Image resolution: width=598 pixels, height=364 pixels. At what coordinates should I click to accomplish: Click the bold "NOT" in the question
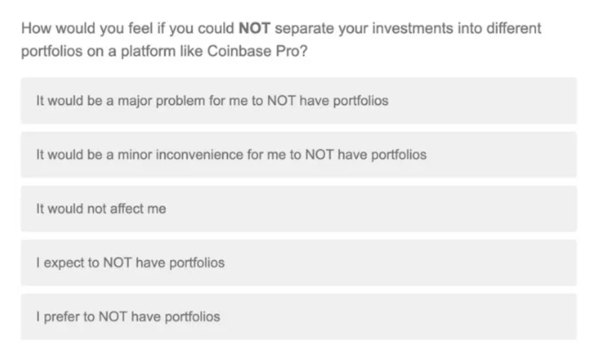pyautogui.click(x=255, y=30)
